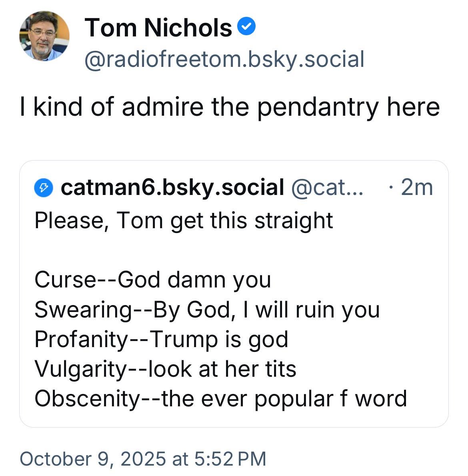Click the 2m timestamp on quoted post
The width and height of the screenshot is (468, 476).
click(416, 187)
